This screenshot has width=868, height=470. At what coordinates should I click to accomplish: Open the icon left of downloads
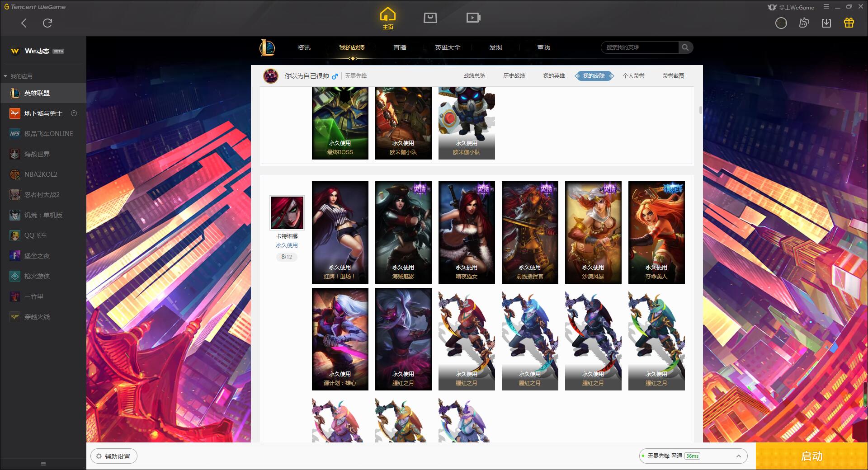[x=804, y=23]
